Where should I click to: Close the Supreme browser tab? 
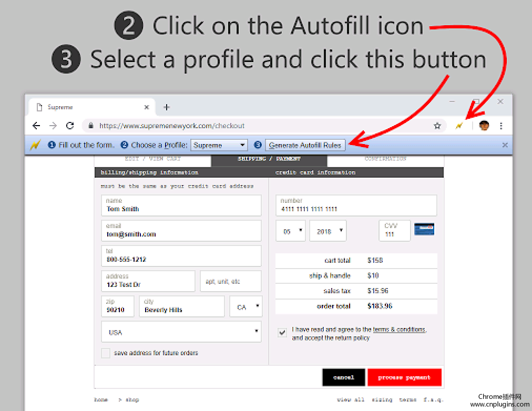[x=147, y=107]
